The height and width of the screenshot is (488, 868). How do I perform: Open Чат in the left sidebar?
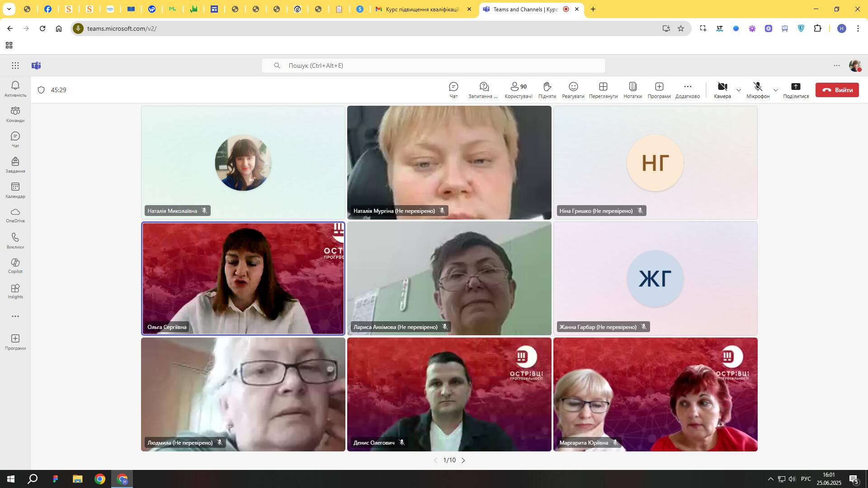click(15, 140)
